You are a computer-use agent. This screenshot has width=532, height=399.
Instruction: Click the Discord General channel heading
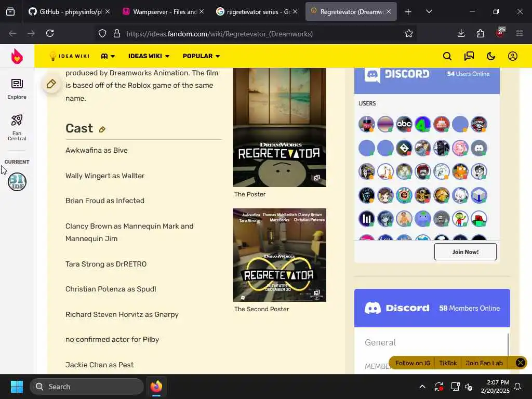[380, 342]
